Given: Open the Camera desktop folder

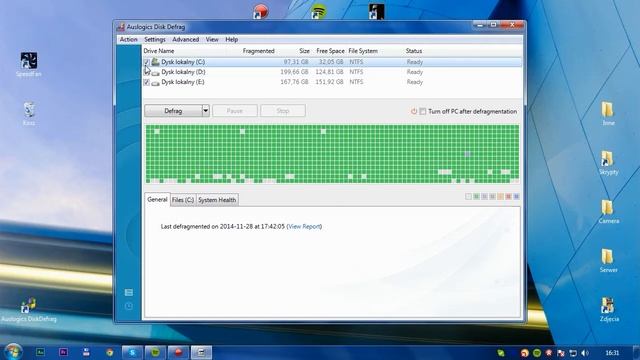Looking at the screenshot, I should (x=608, y=211).
